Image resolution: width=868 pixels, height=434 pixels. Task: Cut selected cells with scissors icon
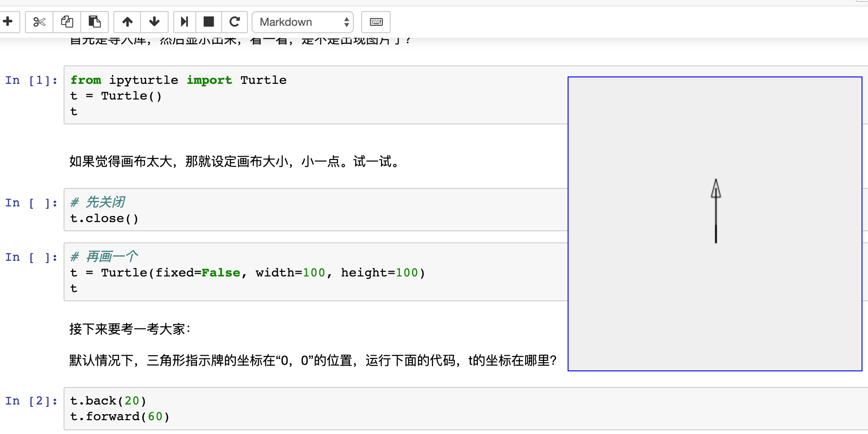click(39, 22)
